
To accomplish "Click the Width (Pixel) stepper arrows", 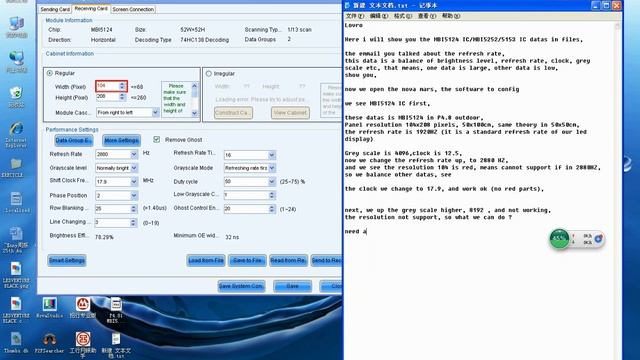I will tap(122, 86).
